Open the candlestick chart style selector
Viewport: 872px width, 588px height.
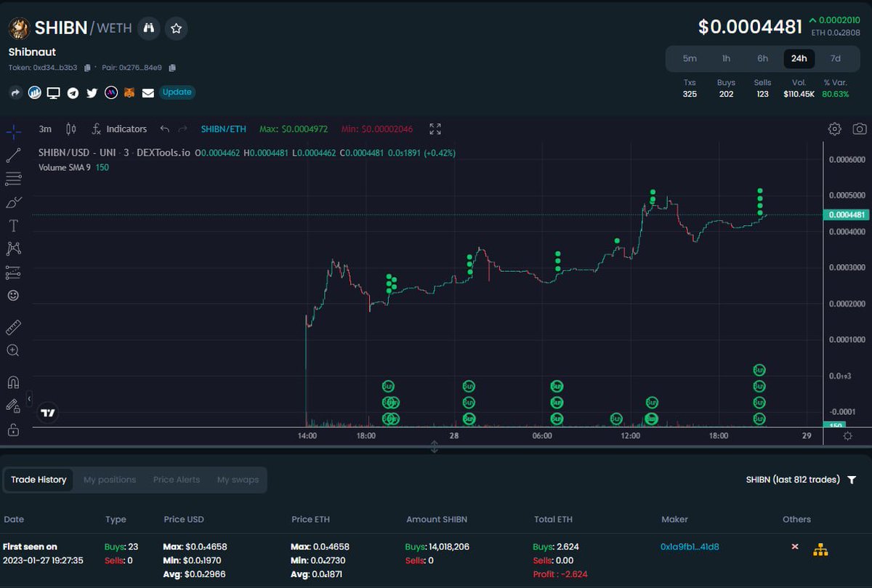click(71, 129)
